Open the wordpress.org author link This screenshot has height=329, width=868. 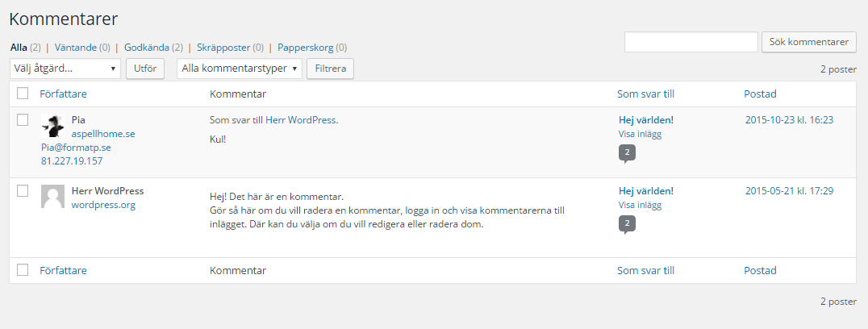103,205
